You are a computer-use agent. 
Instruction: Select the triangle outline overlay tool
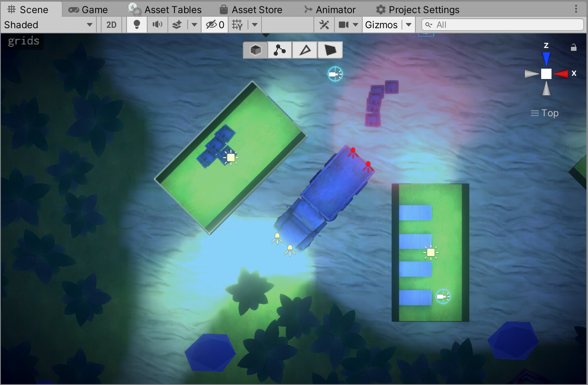pos(305,50)
